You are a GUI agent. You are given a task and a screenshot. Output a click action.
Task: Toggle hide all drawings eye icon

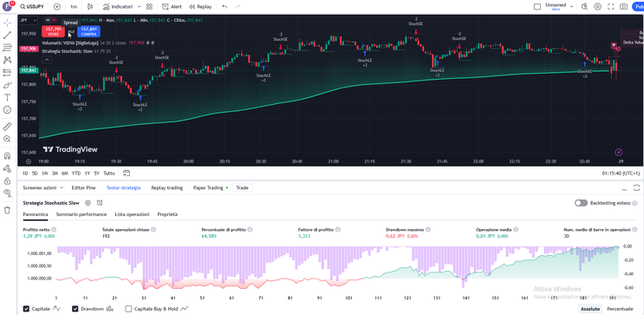tap(7, 193)
